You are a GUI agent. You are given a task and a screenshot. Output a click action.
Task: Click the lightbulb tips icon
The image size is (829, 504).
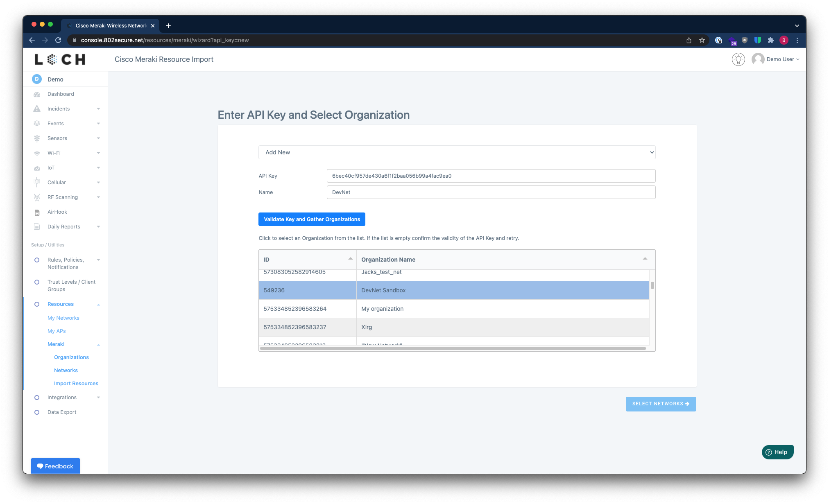[738, 59]
